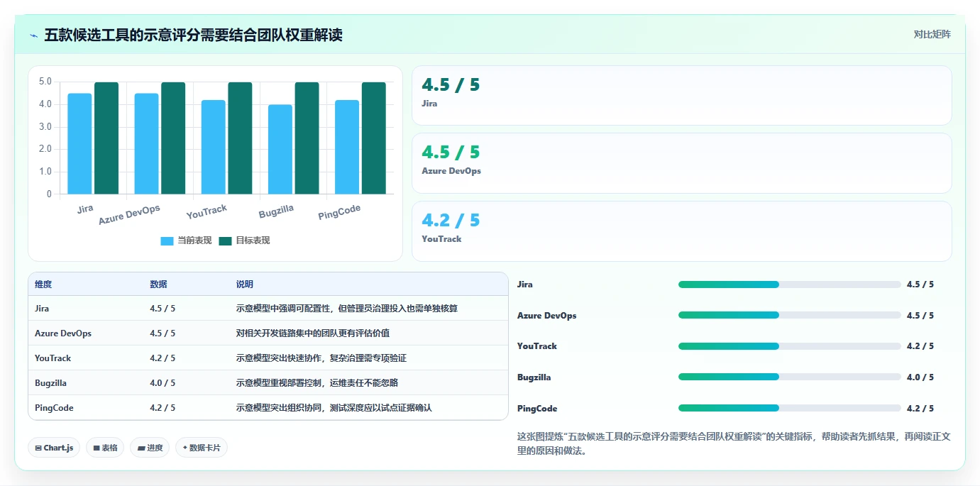This screenshot has width=980, height=486.
Task: Click the 维度 column header
Action: click(x=43, y=285)
